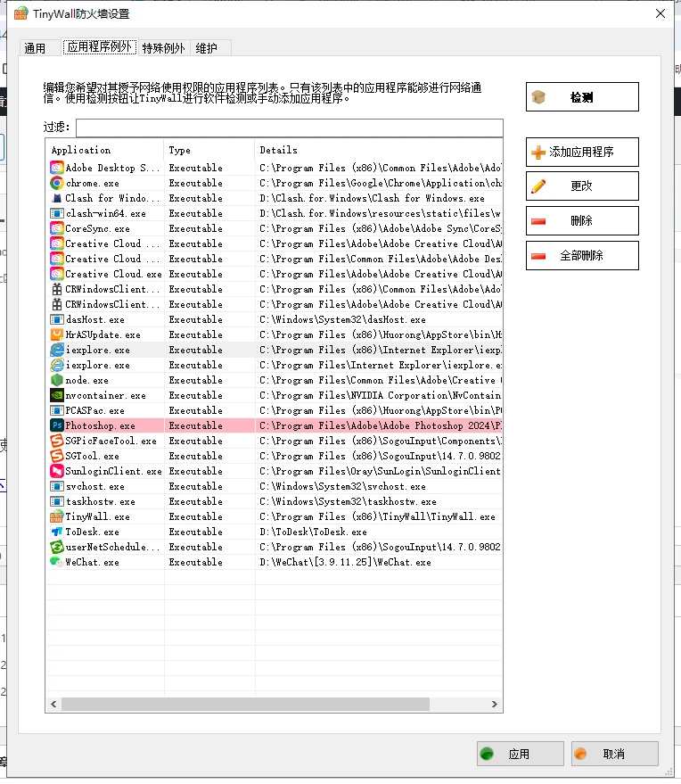Click the Adobe Desktop Service app icon
This screenshot has width=681, height=784.
(x=57, y=168)
